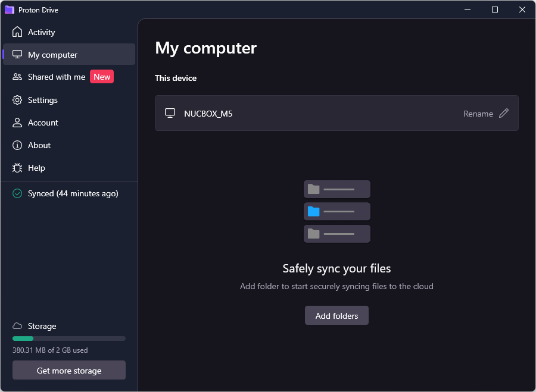The width and height of the screenshot is (536, 392).
Task: Open the Activity page
Action: click(x=68, y=32)
